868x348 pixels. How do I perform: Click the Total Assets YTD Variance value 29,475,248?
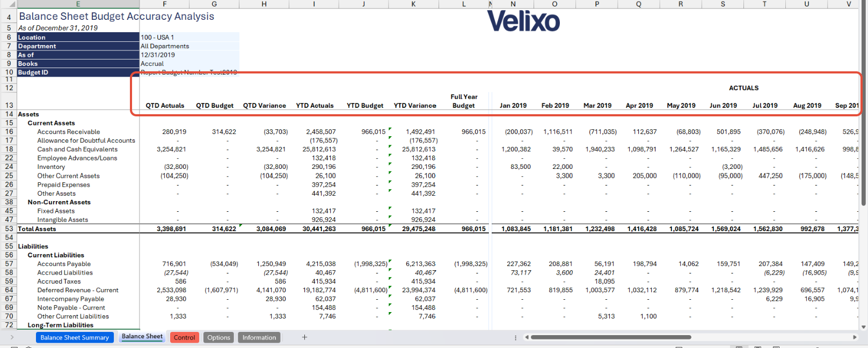tap(419, 229)
